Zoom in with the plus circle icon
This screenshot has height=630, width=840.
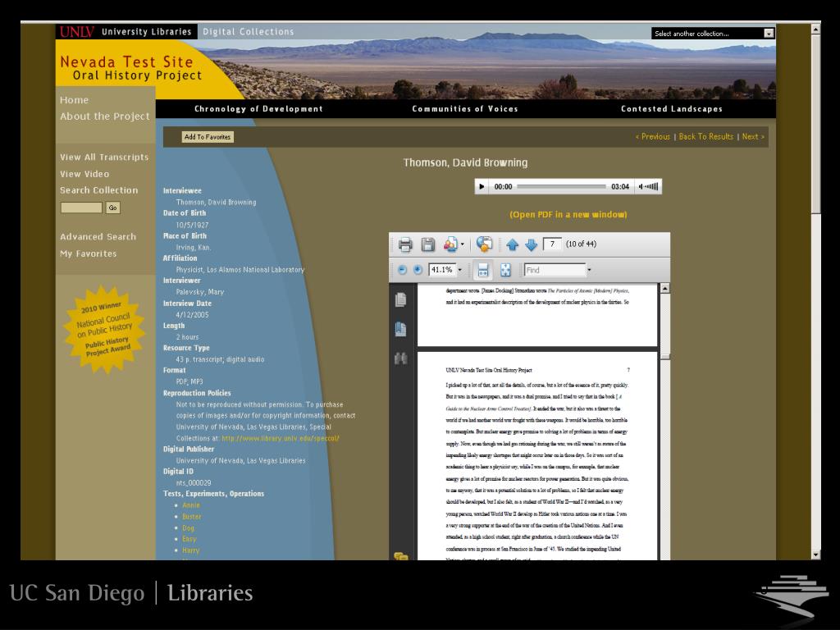point(418,269)
